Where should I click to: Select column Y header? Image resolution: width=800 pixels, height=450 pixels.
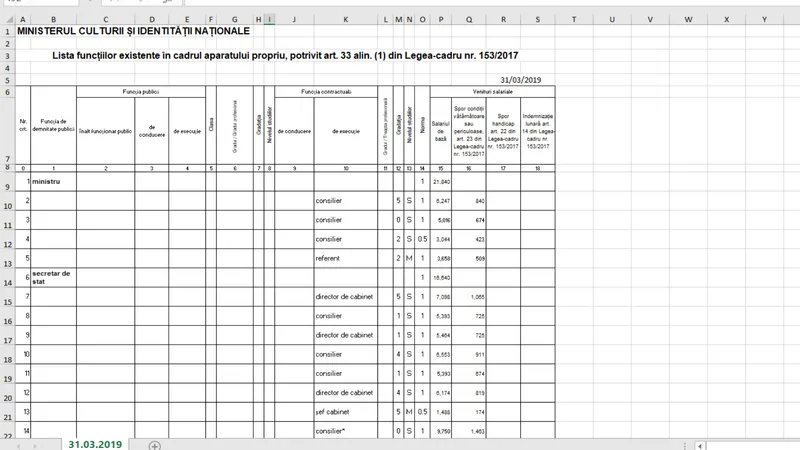(x=764, y=19)
